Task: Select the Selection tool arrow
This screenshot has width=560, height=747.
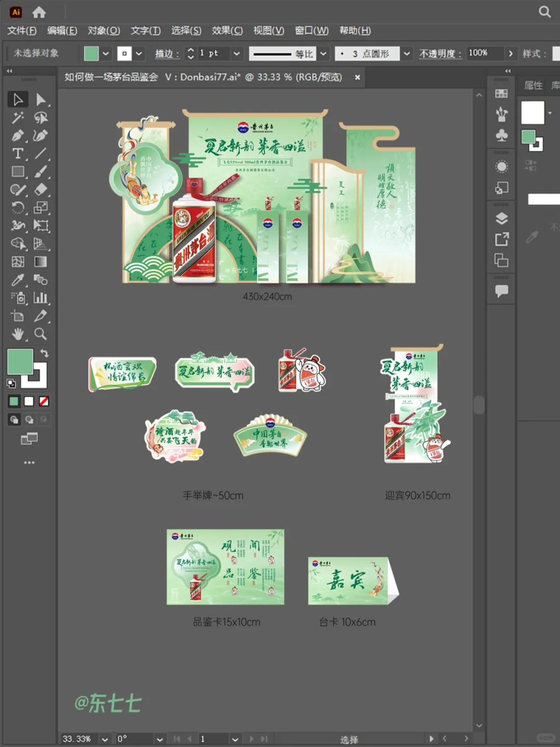Action: click(18, 99)
